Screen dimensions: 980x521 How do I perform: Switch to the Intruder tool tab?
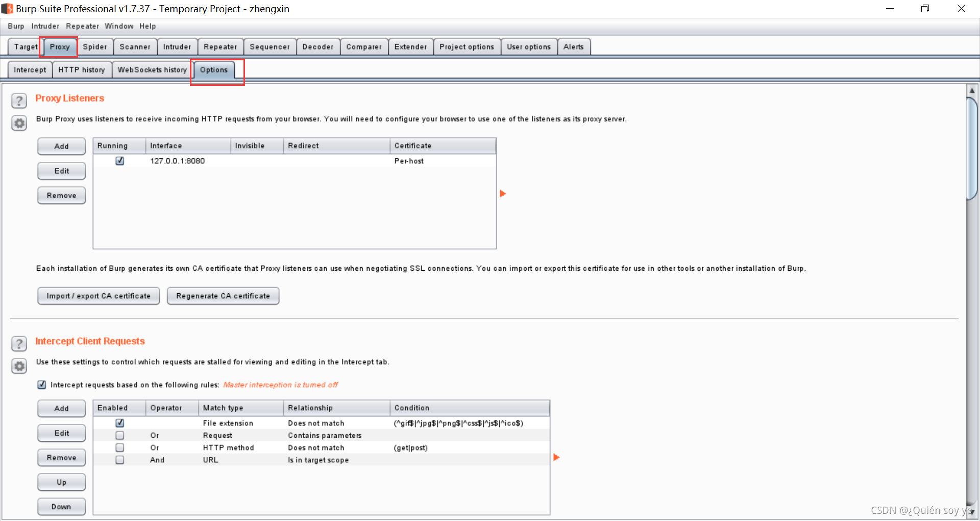click(177, 46)
